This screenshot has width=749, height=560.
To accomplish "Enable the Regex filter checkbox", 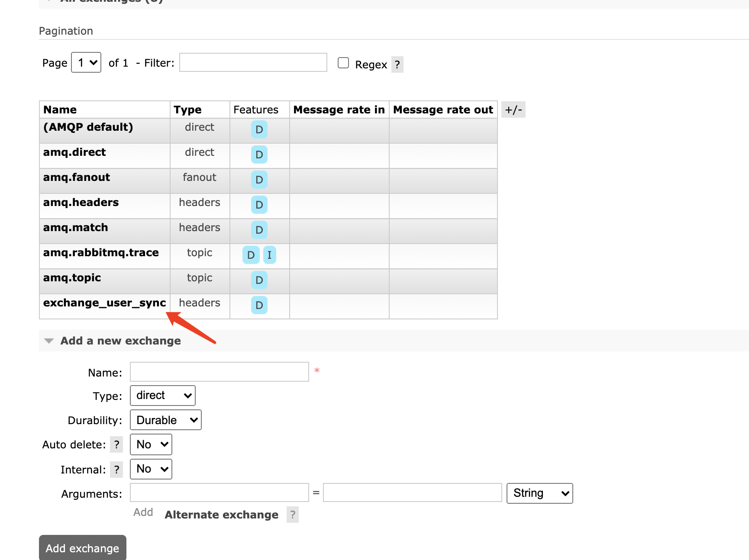I will 343,63.
